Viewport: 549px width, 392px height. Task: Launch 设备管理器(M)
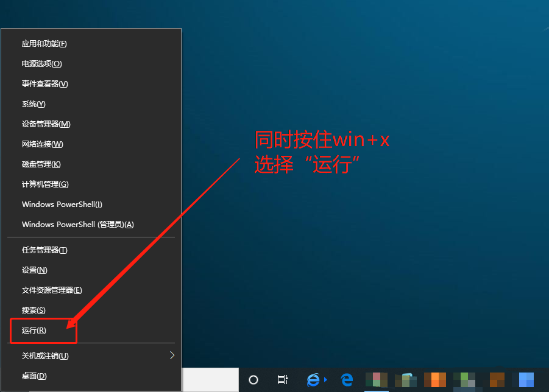pyautogui.click(x=91, y=124)
